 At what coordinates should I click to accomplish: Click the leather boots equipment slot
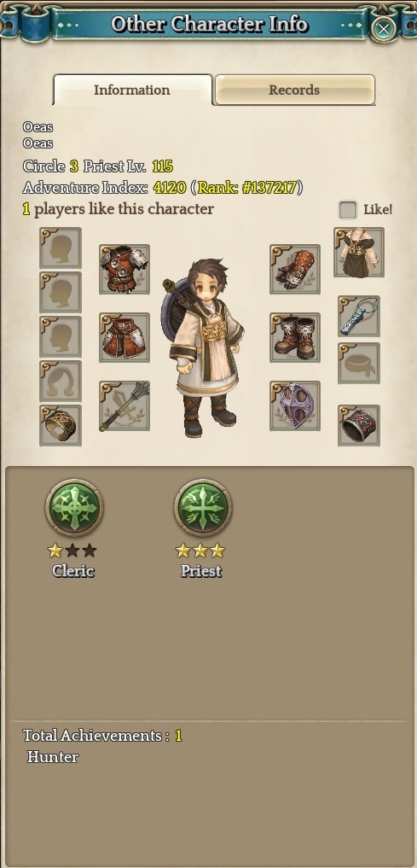tap(295, 337)
